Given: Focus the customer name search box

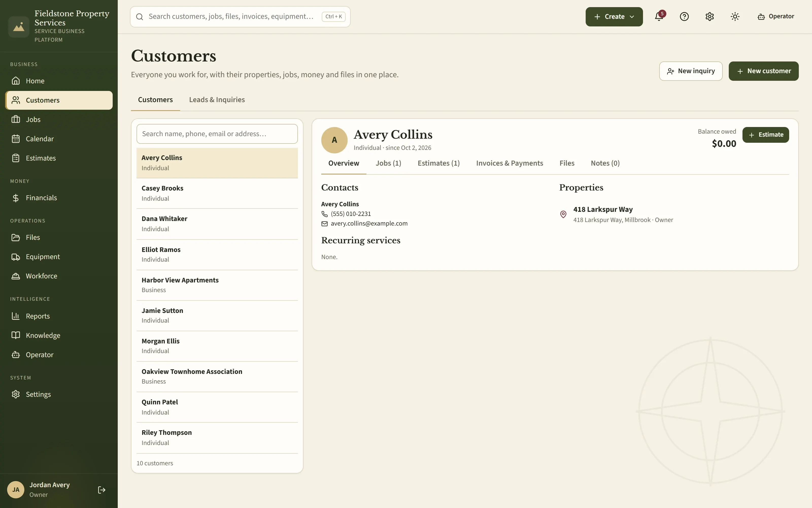Looking at the screenshot, I should click(x=217, y=134).
